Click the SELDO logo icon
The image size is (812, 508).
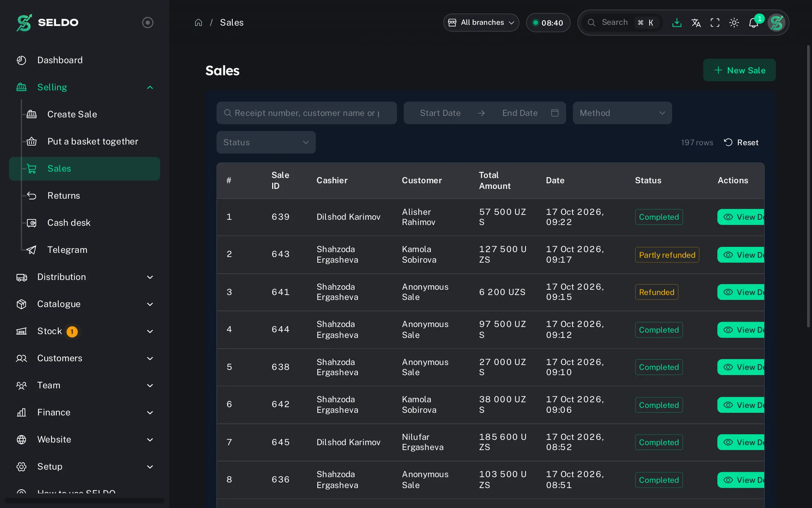click(24, 23)
